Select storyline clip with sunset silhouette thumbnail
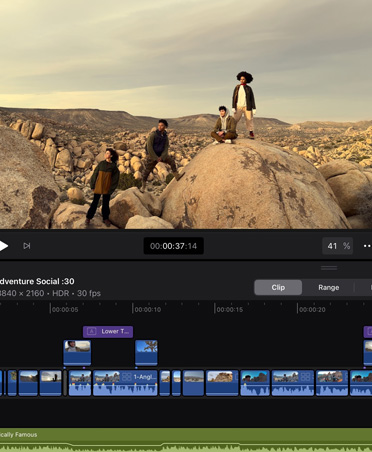 coord(50,383)
